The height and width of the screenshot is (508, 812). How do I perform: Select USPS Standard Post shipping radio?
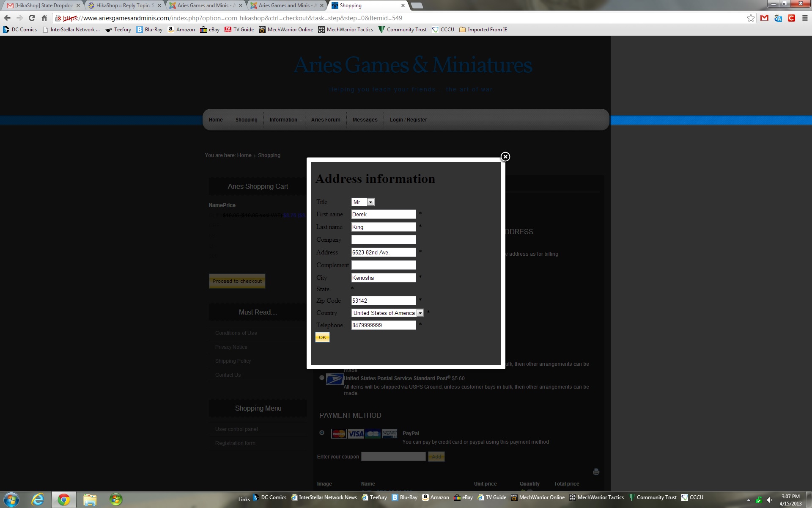(x=322, y=378)
